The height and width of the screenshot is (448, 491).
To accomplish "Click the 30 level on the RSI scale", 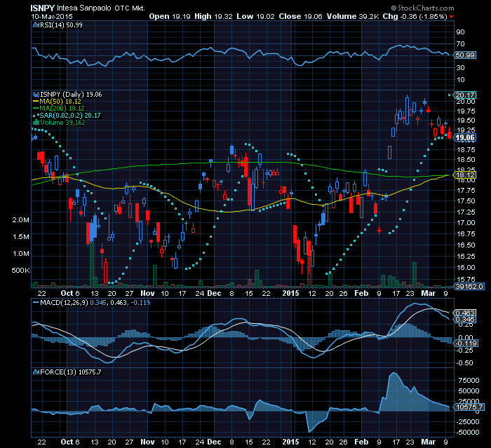I will click(461, 67).
